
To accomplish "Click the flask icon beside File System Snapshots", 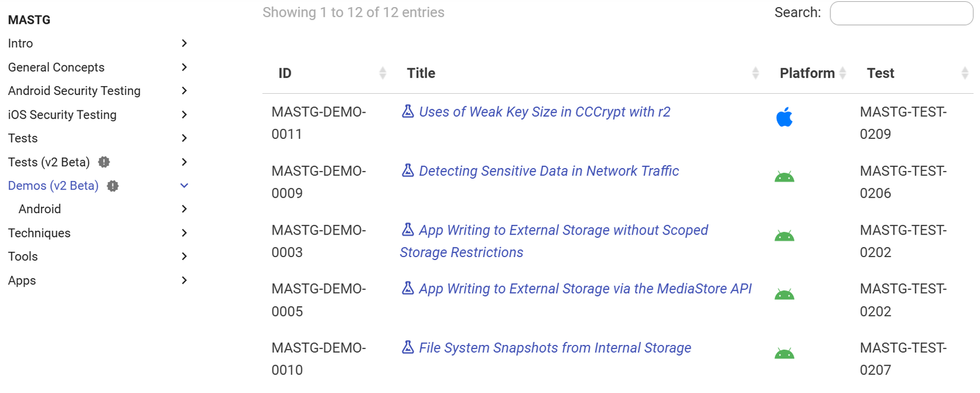I will (407, 348).
